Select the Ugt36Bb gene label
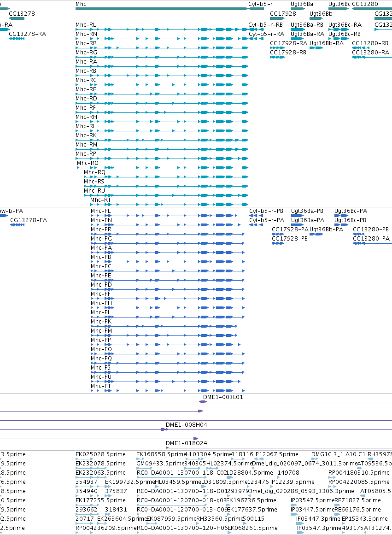 coord(321,14)
